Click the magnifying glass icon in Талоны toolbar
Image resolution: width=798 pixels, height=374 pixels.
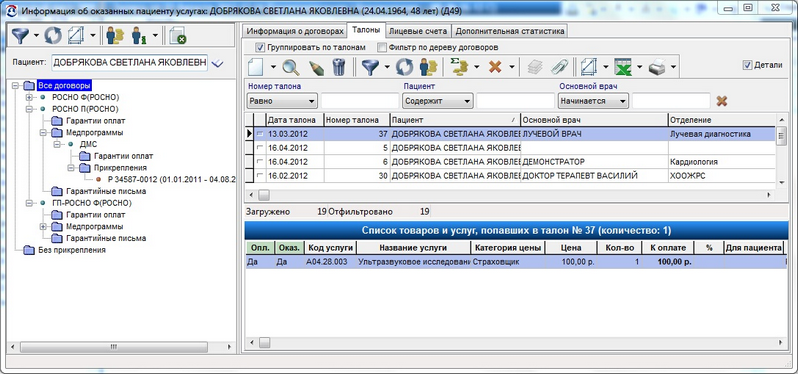click(291, 67)
